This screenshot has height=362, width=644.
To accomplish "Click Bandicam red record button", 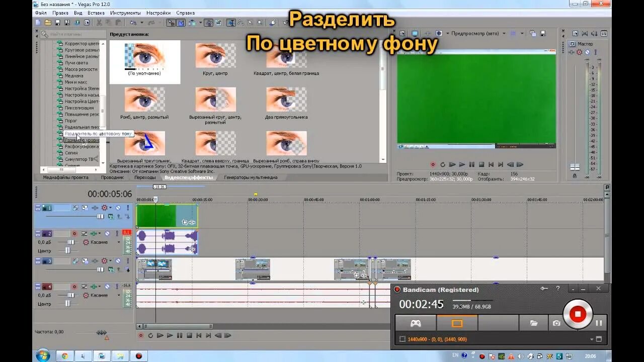I will pyautogui.click(x=578, y=314).
